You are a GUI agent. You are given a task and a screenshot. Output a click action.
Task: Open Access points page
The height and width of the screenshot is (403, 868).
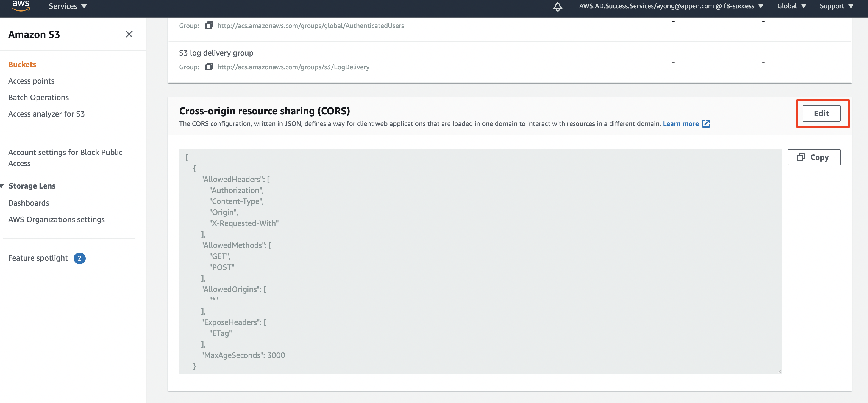(x=31, y=81)
